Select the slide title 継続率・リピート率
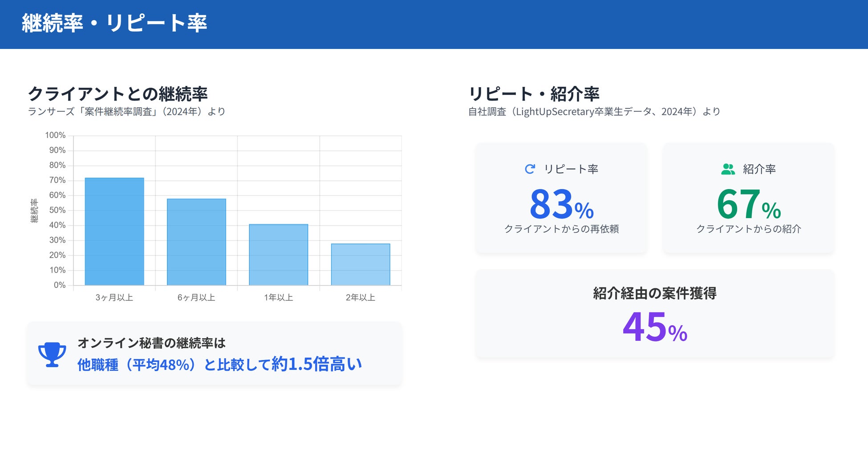Image resolution: width=868 pixels, height=465 pixels. pyautogui.click(x=114, y=23)
